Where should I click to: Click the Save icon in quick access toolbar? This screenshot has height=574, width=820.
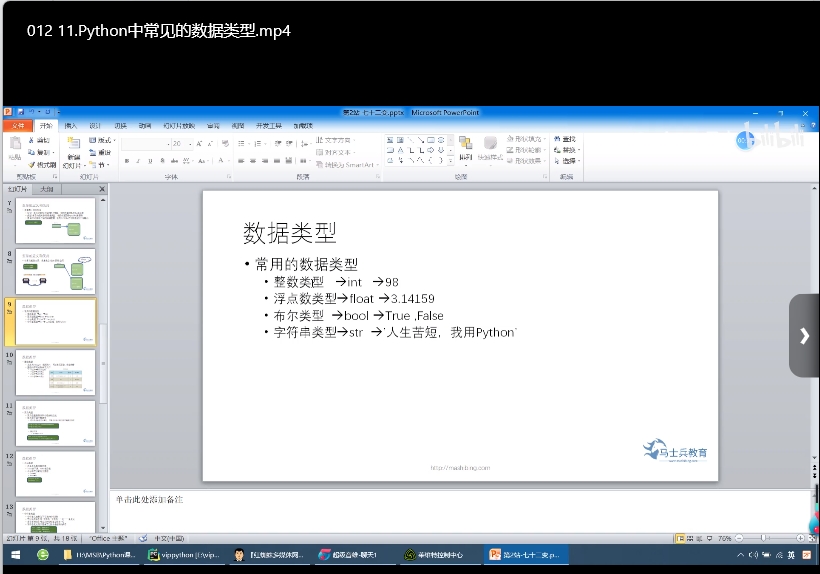[x=21, y=112]
